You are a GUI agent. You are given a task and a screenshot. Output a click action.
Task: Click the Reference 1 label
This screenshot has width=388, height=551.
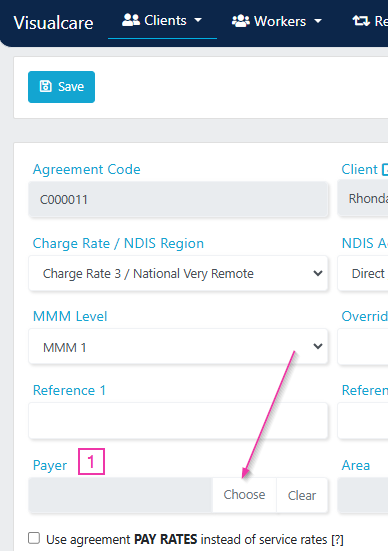click(69, 390)
